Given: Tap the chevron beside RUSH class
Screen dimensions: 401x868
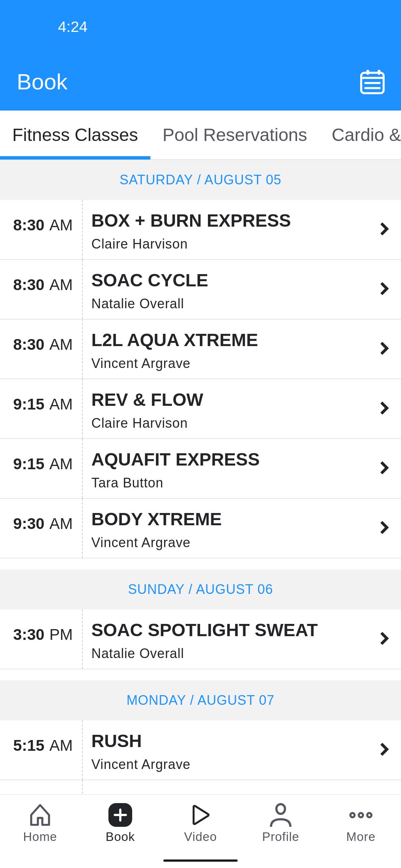Looking at the screenshot, I should click(384, 750).
